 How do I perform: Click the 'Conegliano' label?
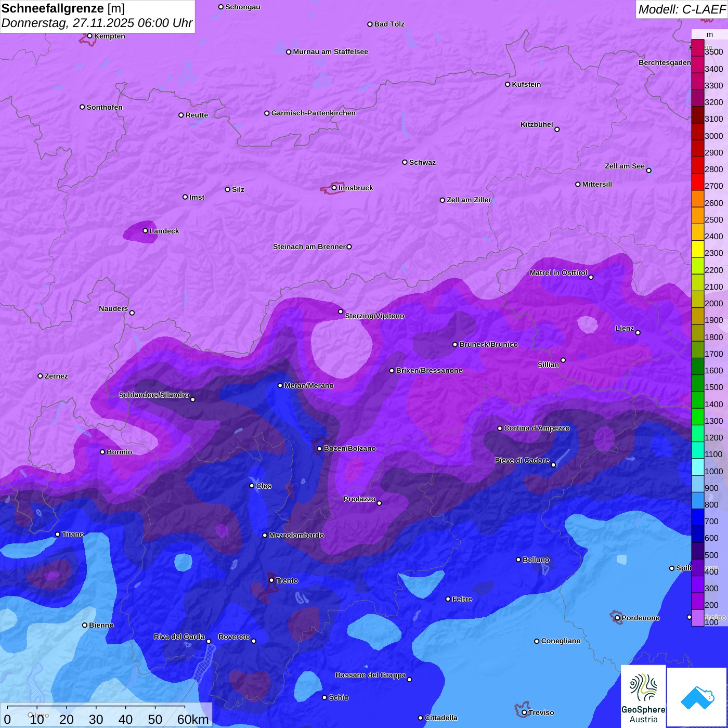(561, 641)
